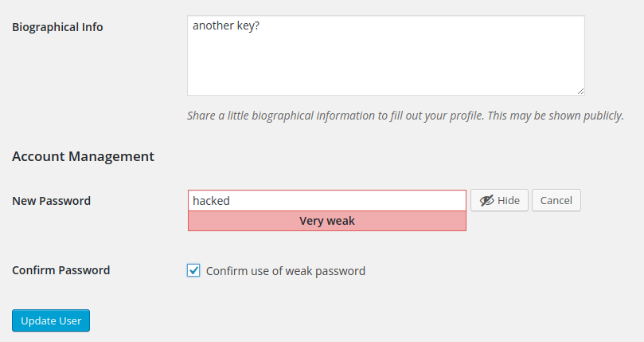Image resolution: width=644 pixels, height=342 pixels.
Task: Click the blue checkmark in the checkbox
Action: pyautogui.click(x=193, y=270)
